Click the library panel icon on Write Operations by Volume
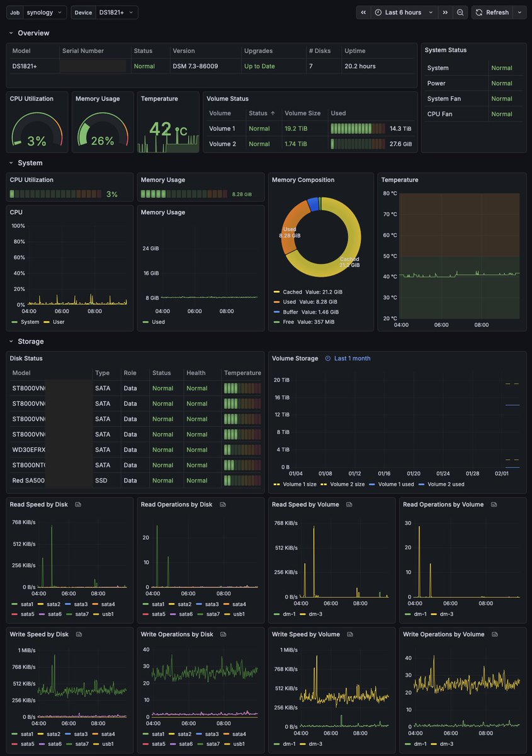 click(494, 634)
